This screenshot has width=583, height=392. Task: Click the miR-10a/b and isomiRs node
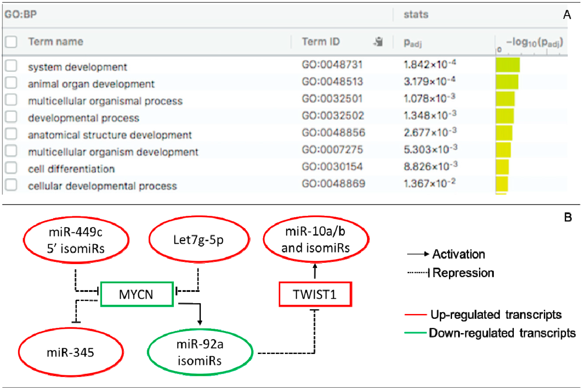(316, 239)
